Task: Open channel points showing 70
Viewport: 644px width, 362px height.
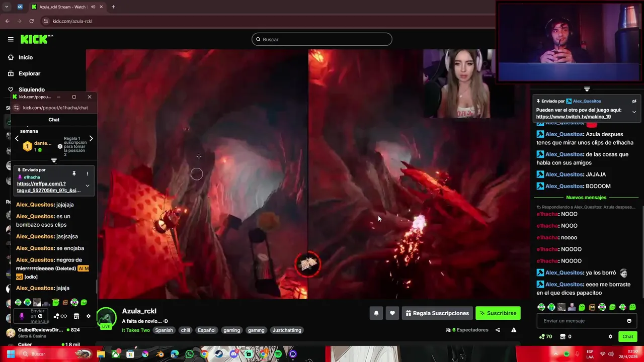Action: click(545, 336)
